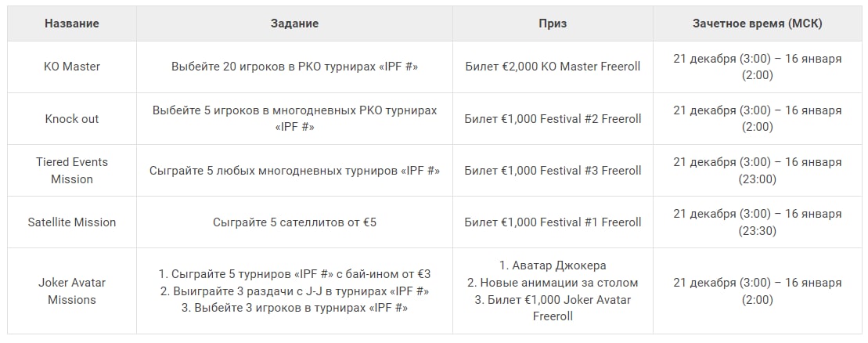Click the "Приз" column header
Viewport: 868px width, 343px height.
pos(553,23)
